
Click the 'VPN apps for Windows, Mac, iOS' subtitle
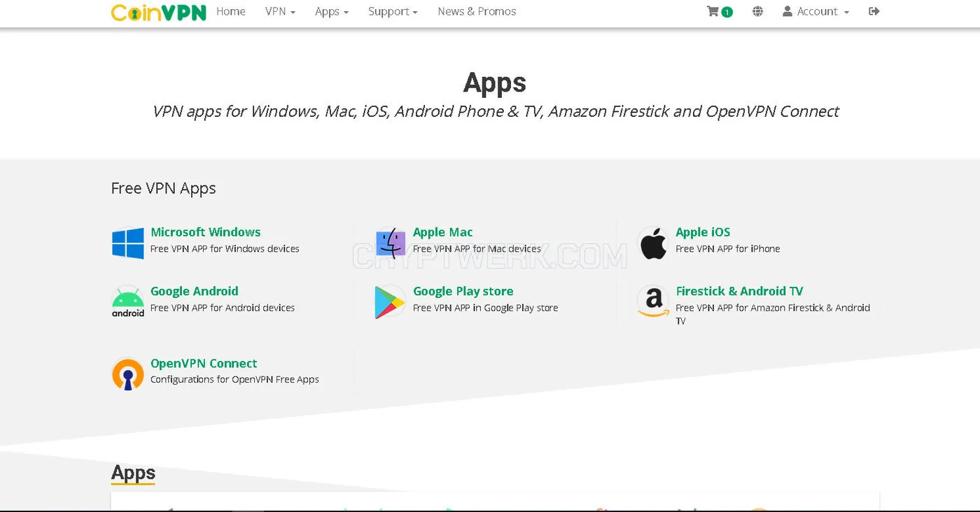pyautogui.click(x=496, y=112)
